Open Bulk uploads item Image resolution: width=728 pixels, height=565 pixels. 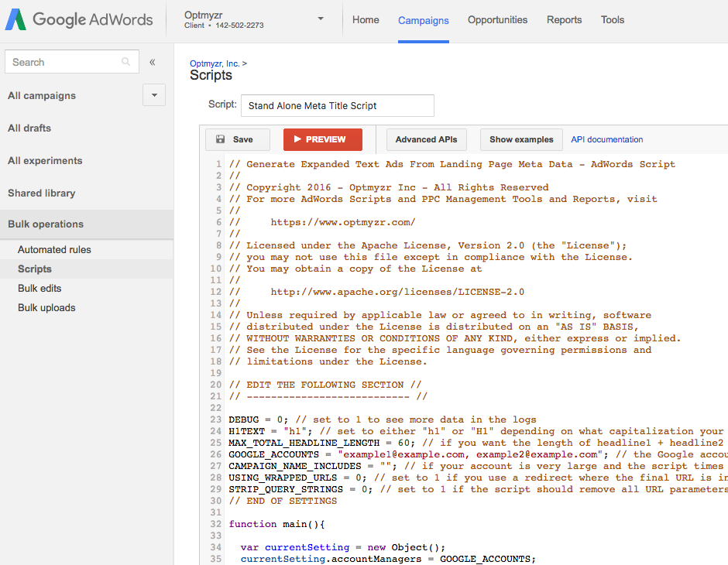[x=46, y=308]
